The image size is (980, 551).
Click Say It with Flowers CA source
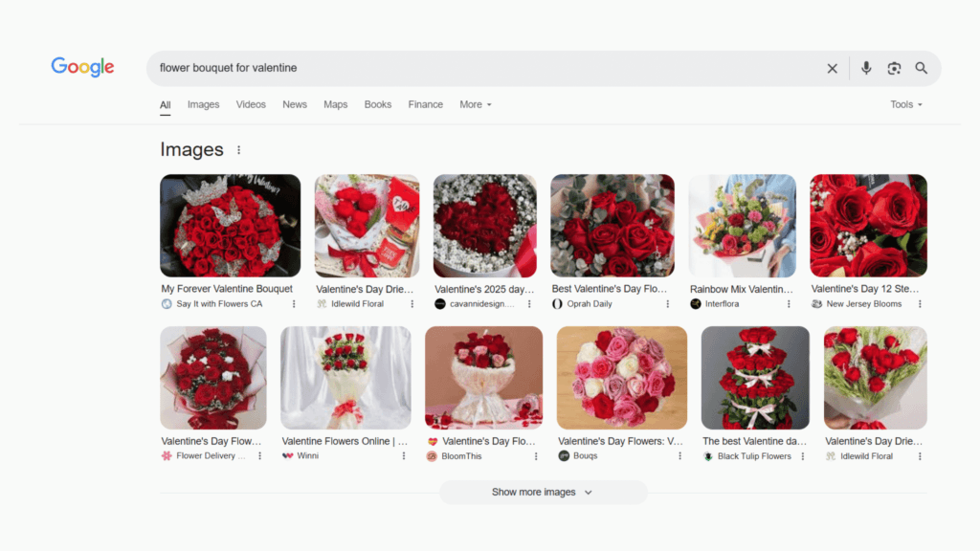point(219,304)
